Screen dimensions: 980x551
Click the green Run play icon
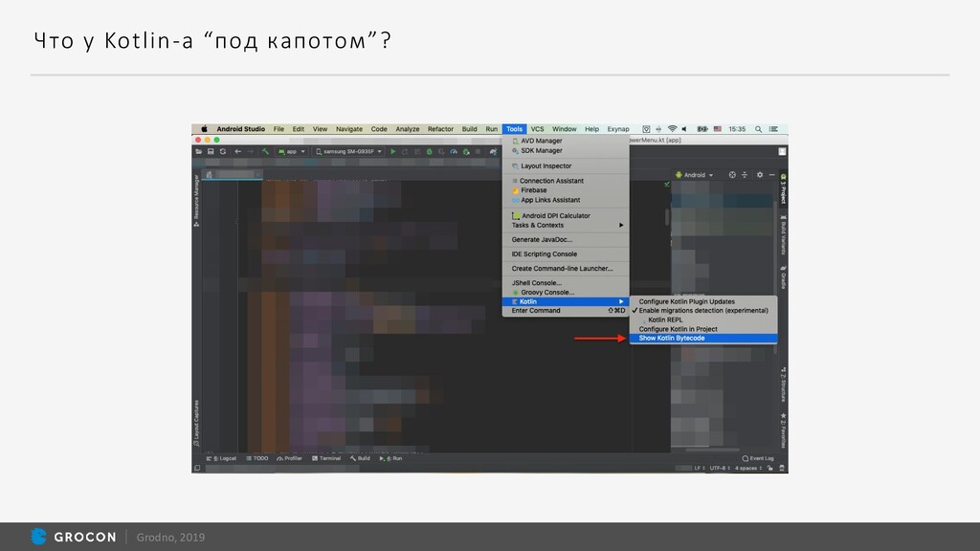(393, 152)
